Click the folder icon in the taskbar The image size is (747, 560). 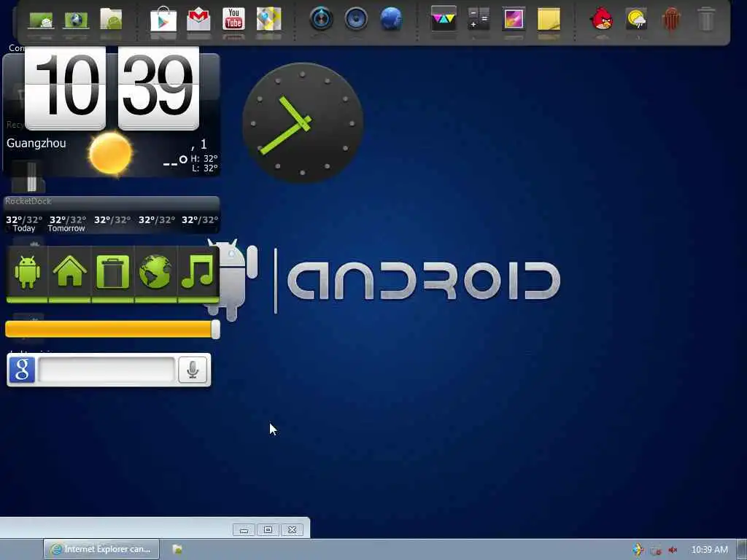coord(177,549)
